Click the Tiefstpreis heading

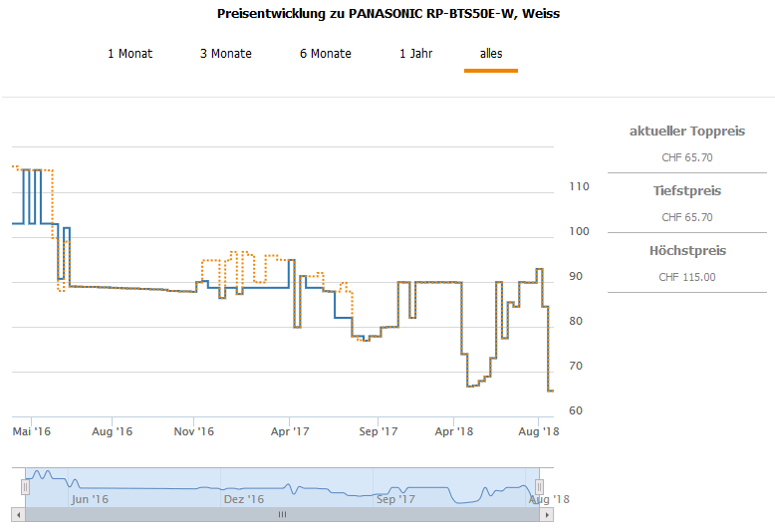tap(686, 191)
